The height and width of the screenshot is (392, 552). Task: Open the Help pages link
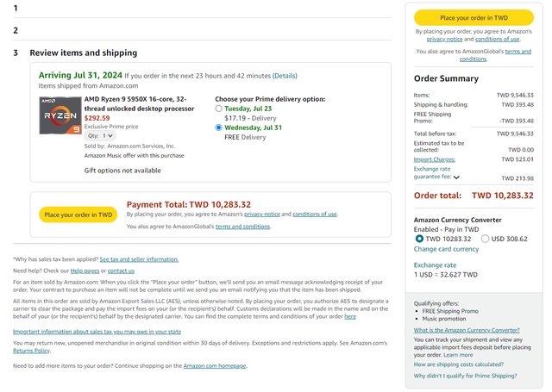[84, 271]
